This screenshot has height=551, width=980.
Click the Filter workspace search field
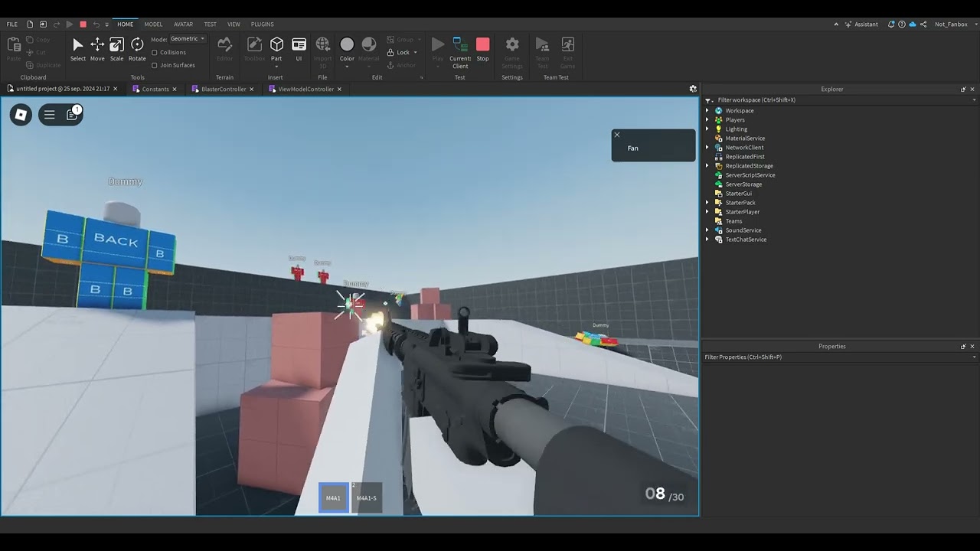click(842, 100)
